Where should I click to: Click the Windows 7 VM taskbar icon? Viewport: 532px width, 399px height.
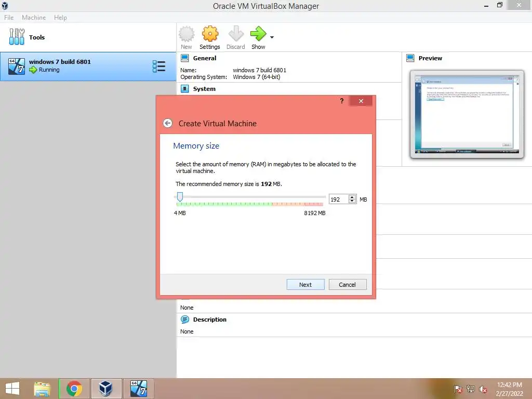[138, 389]
